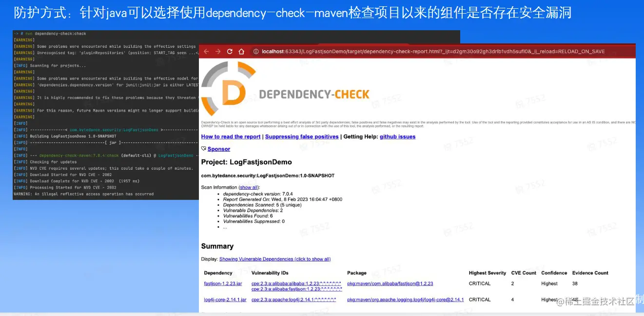
Task: Click CVE count 4 in log4j-core row
Action: click(512, 299)
